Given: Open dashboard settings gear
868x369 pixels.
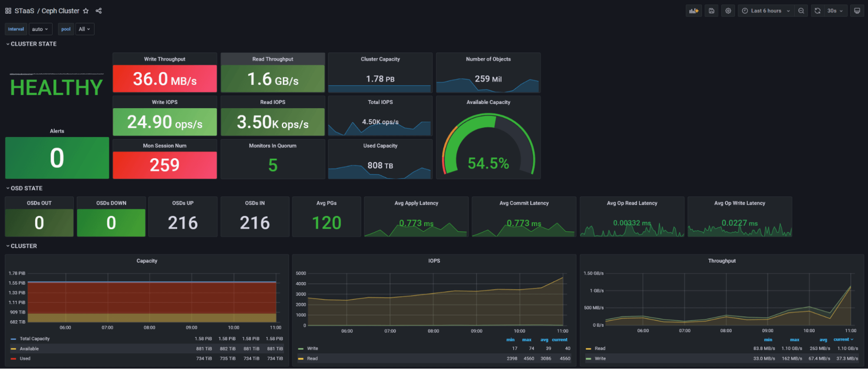Looking at the screenshot, I should coord(728,11).
